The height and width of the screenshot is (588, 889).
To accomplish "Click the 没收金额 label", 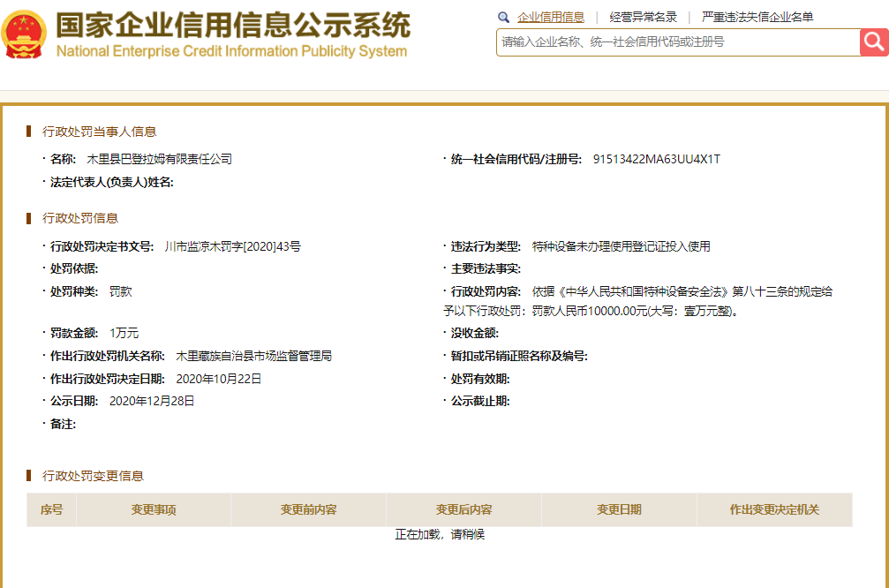I will [x=475, y=334].
